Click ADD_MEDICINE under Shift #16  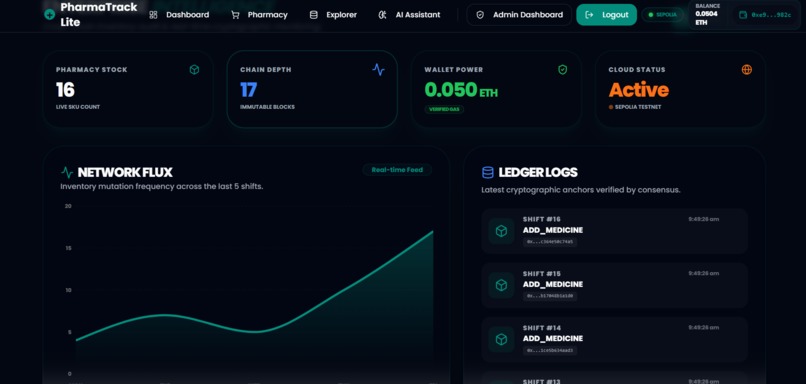click(x=553, y=230)
